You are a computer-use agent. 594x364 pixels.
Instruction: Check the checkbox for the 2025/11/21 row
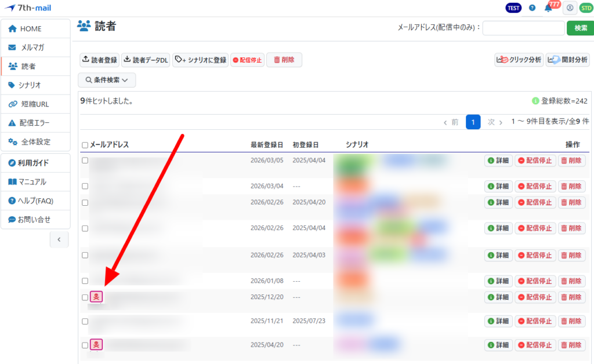click(x=85, y=321)
